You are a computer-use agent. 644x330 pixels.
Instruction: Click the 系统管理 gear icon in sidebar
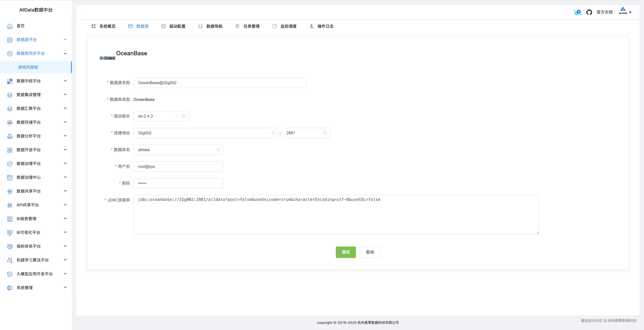tap(10, 288)
